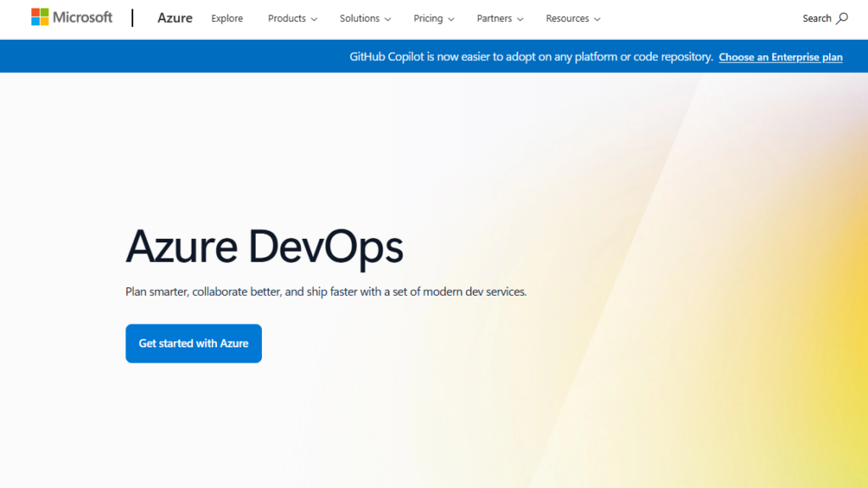
Task: Select the Azure DevOps heading text
Action: coord(264,247)
